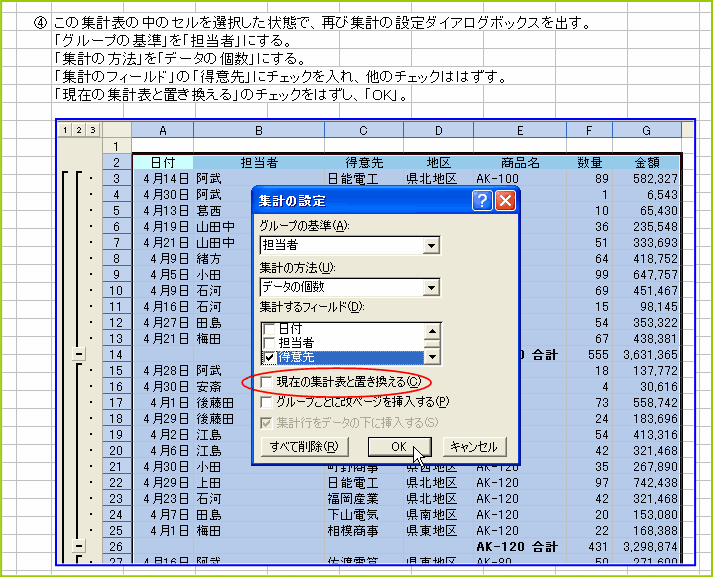Image resolution: width=713 pixels, height=577 pixels.
Task: Select column G header
Action: click(646, 130)
